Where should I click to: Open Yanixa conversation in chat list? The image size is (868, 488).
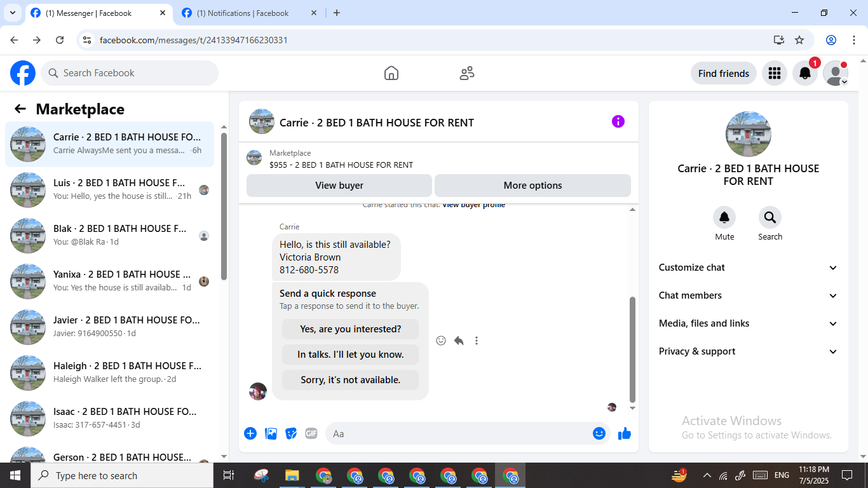pos(110,281)
